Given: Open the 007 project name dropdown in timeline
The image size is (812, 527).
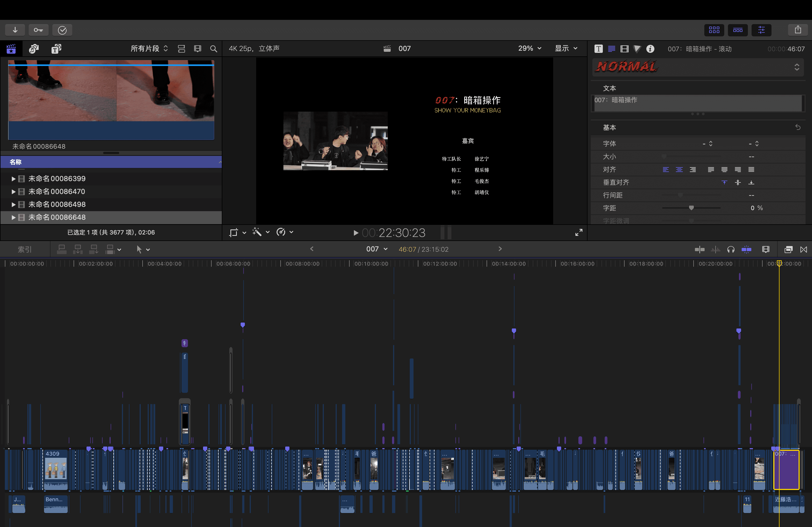Looking at the screenshot, I should pyautogui.click(x=377, y=249).
